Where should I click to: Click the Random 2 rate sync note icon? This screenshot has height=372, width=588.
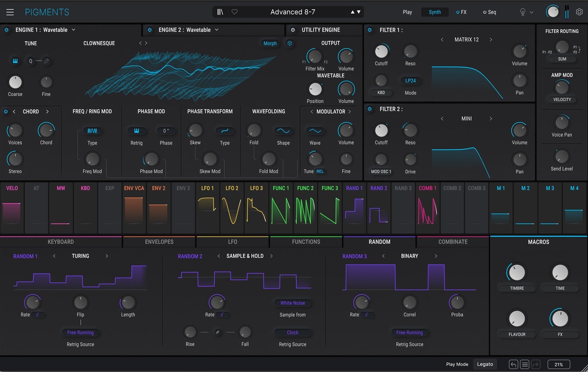[x=222, y=315]
